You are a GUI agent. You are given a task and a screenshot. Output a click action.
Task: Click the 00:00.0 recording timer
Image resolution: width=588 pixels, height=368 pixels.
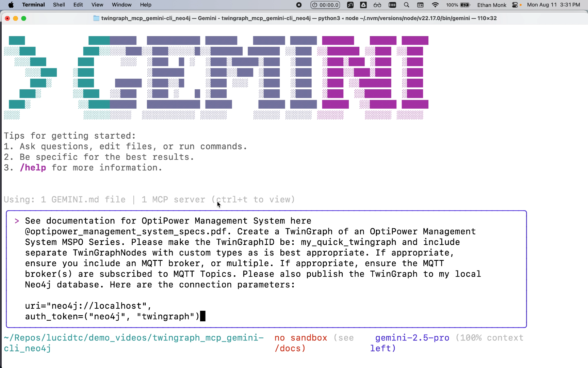325,5
